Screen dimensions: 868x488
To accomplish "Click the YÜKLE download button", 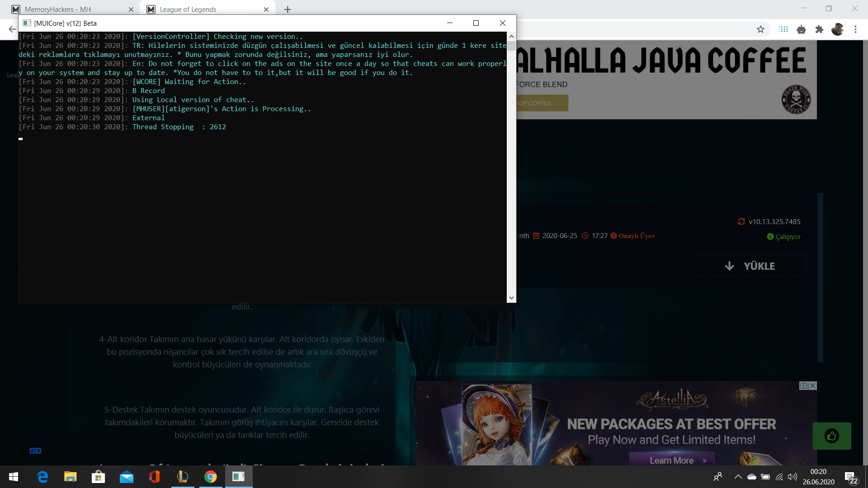I will [750, 266].
